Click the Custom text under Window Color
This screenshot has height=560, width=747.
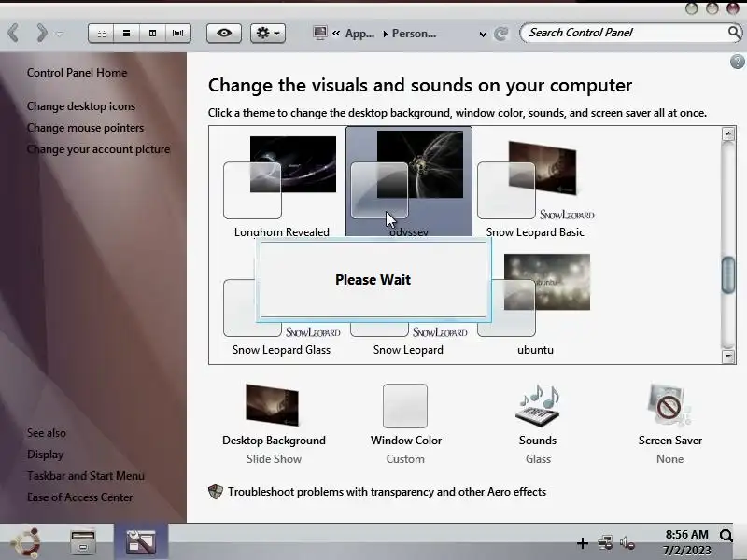pos(405,459)
